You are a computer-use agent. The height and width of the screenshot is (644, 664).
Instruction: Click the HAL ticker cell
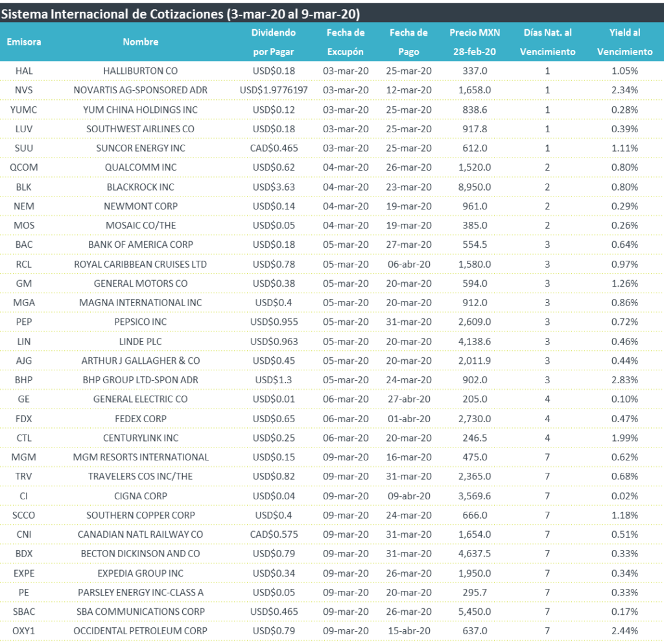pos(24,71)
